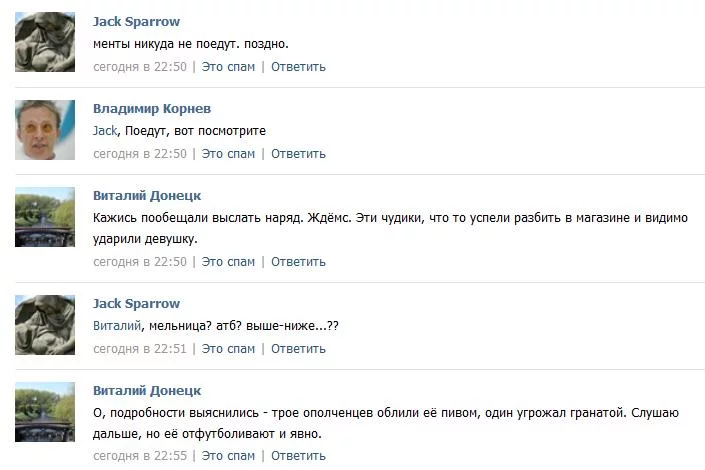Mark the first Jack Sparrow comment as spam

coord(228,67)
